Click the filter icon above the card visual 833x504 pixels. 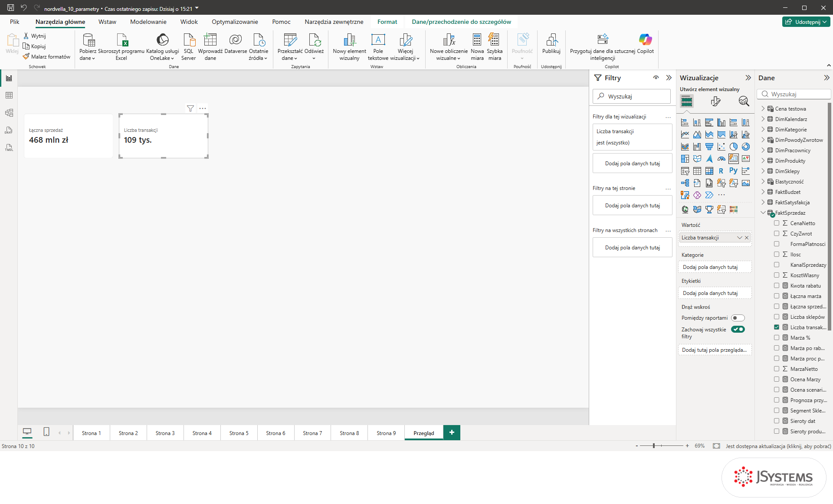tap(190, 108)
